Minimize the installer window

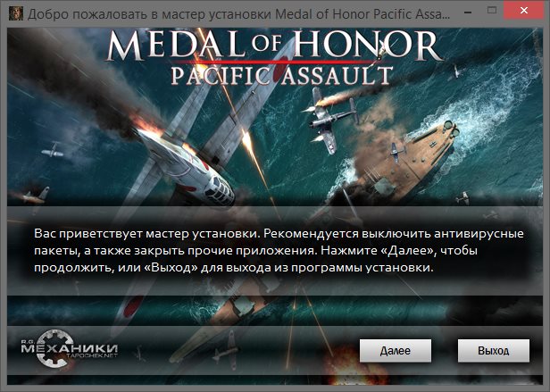point(468,12)
